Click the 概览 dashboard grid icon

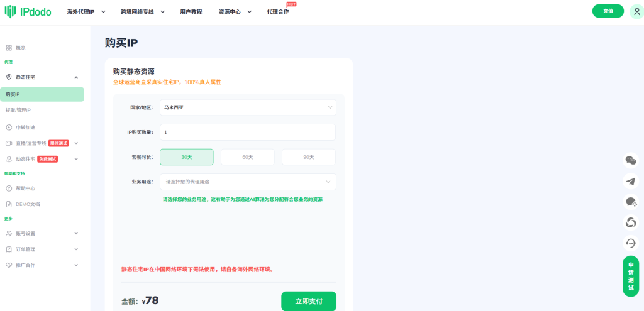pos(9,48)
